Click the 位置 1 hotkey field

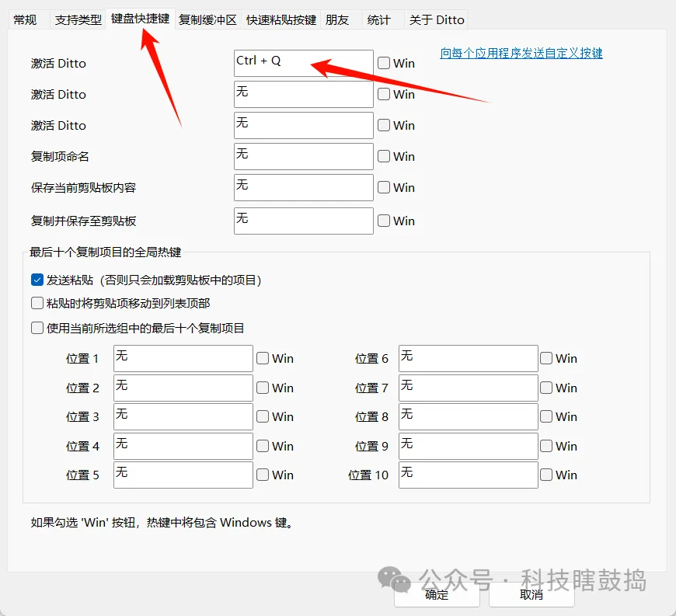[183, 359]
